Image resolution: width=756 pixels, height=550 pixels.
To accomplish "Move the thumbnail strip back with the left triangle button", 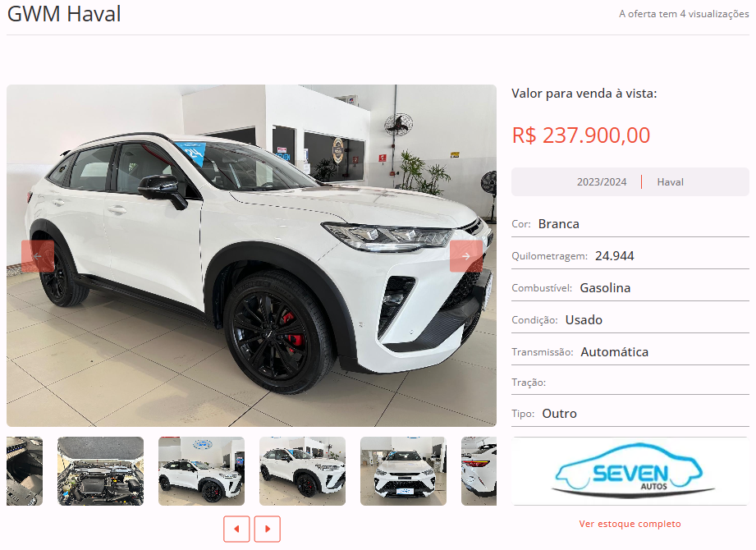I will [236, 529].
